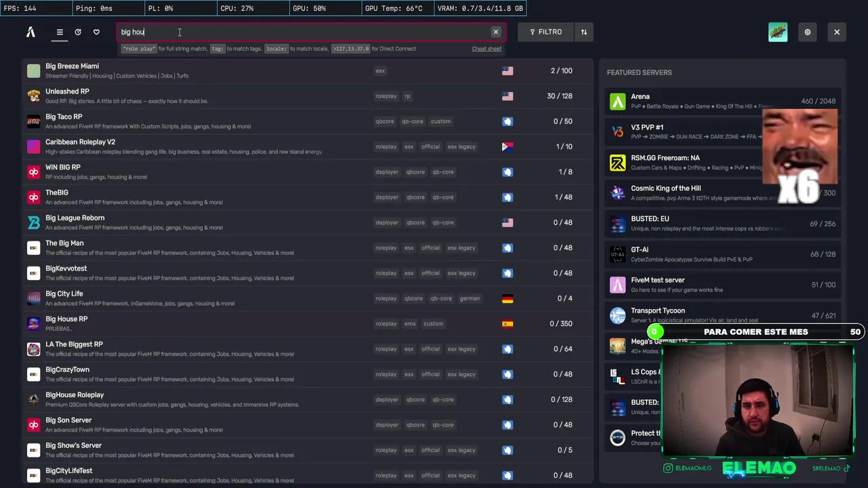Screen dimensions: 868x488
Task: Click the RSM.GG yellow logo icon
Action: pyautogui.click(x=618, y=163)
